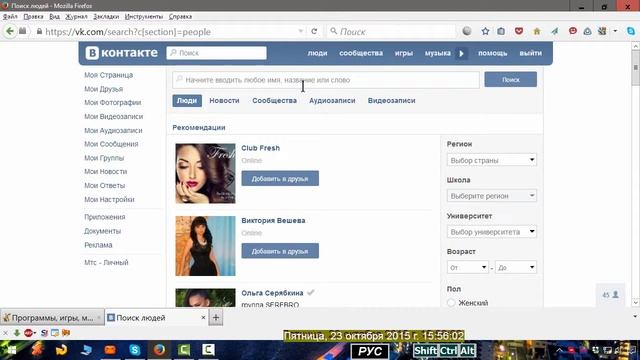The width and height of the screenshot is (640, 360).
Task: Switch to the Сообщества search tab
Action: click(274, 100)
